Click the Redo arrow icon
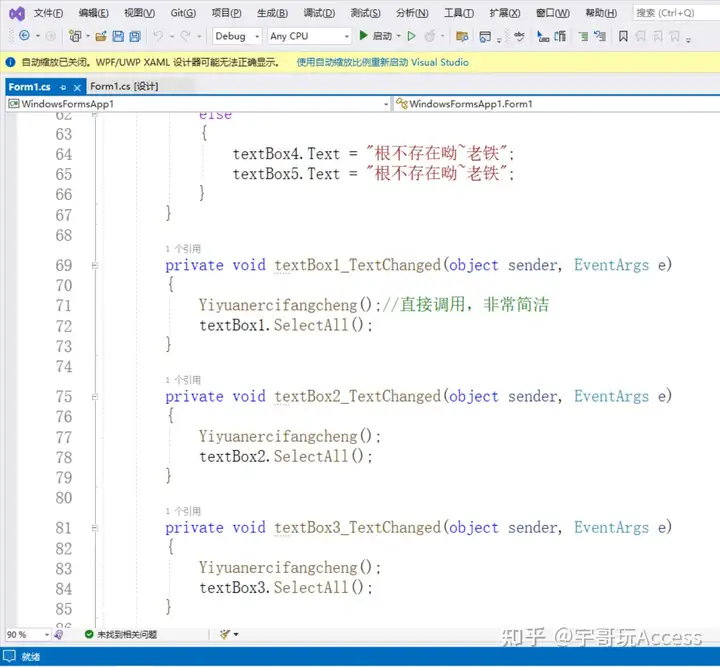This screenshot has height=667, width=720. [x=186, y=36]
